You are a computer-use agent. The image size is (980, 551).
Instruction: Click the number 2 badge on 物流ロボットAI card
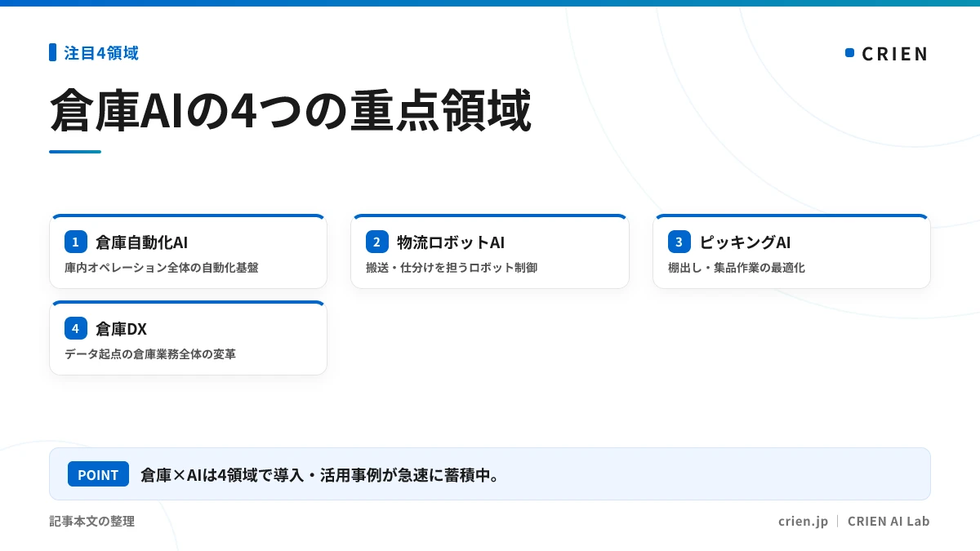click(377, 242)
